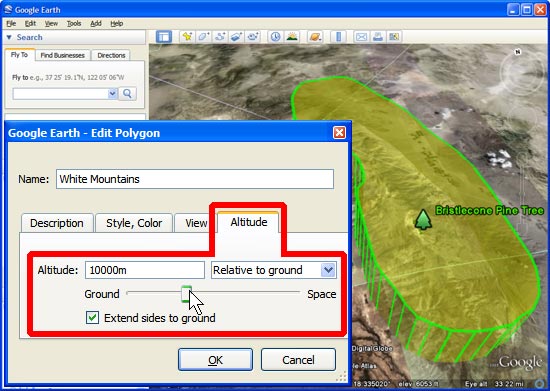Click the historical imagery clock icon
This screenshot has height=391, width=550.
coord(276,36)
